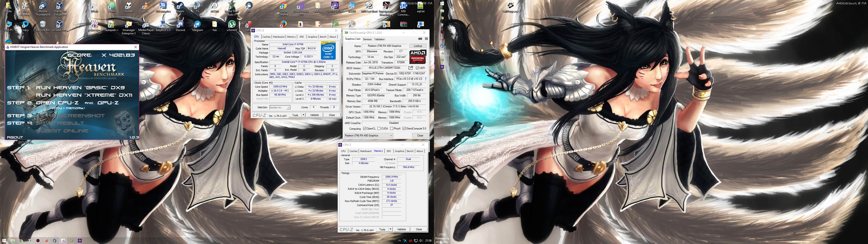Click the taskbar clock showing 21:36
This screenshot has width=868, height=244.
428,241
